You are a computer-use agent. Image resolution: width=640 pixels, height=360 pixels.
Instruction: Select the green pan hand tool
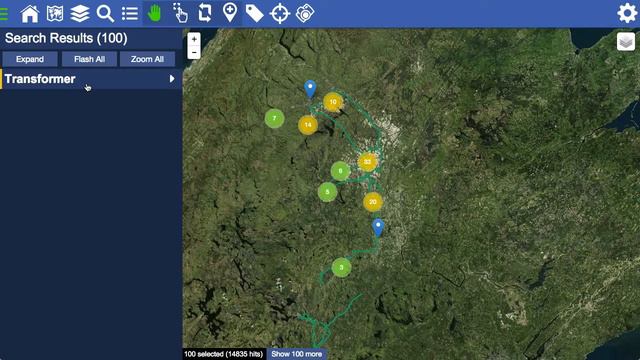(x=155, y=13)
